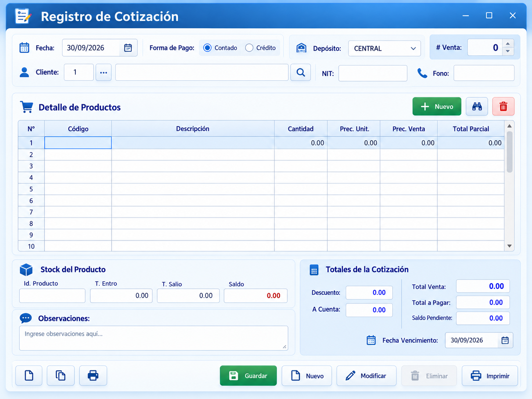The height and width of the screenshot is (399, 532).
Task: Click the magnifier search client icon
Action: [301, 72]
